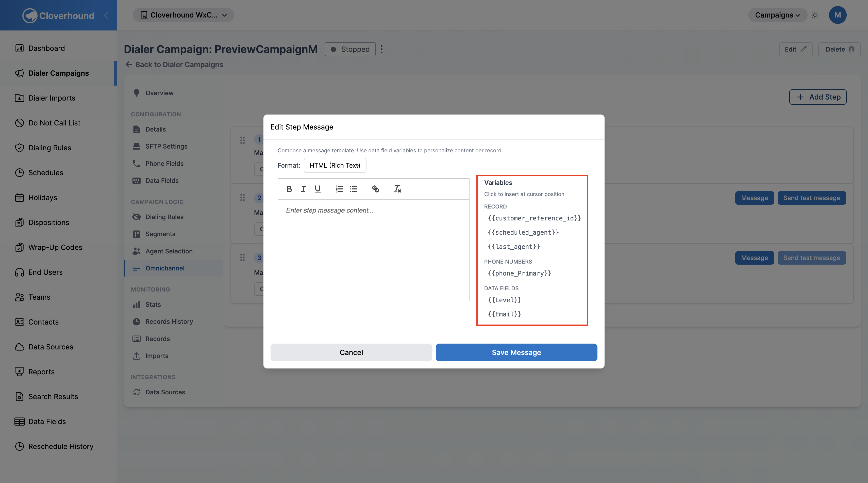Insert the {{phone_Primary}} variable
The image size is (868, 483).
coord(520,273)
